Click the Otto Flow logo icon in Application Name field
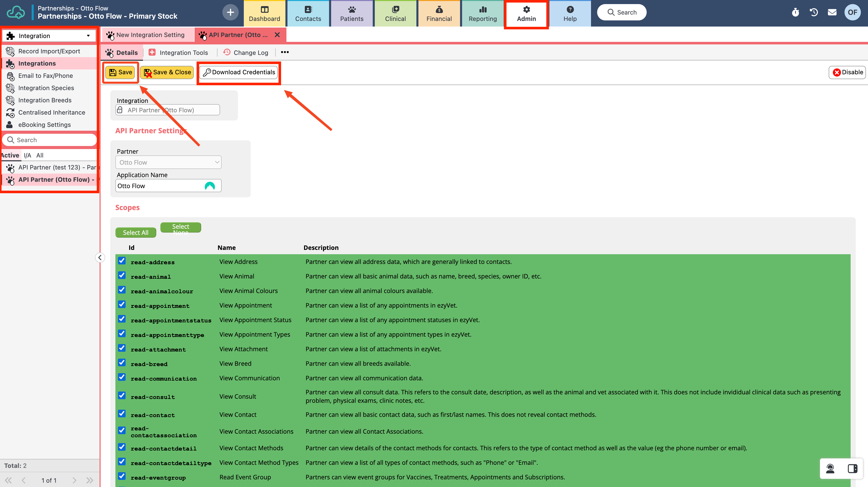This screenshot has width=868, height=487. (x=210, y=186)
